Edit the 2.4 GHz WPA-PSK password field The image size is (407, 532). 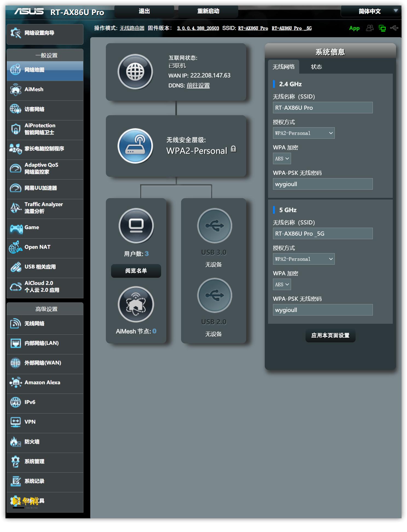[323, 184]
